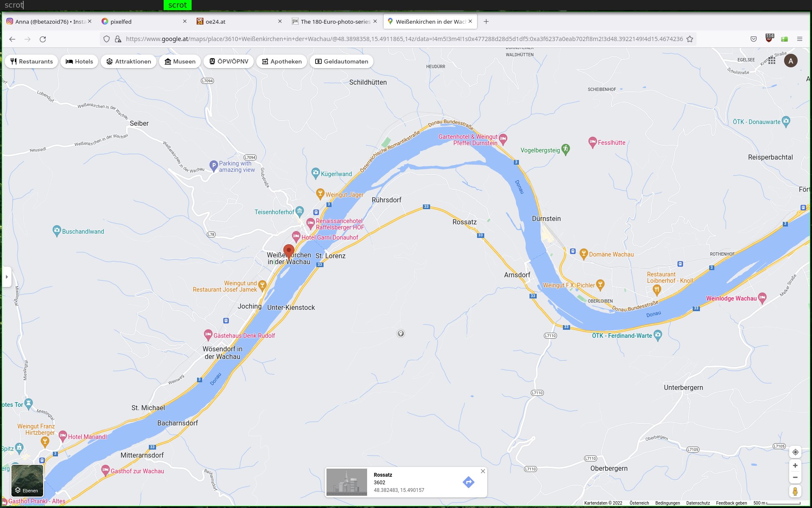Open the ÖTK - Ferdinand-Warte marker
Image resolution: width=812 pixels, height=508 pixels.
[x=658, y=335]
